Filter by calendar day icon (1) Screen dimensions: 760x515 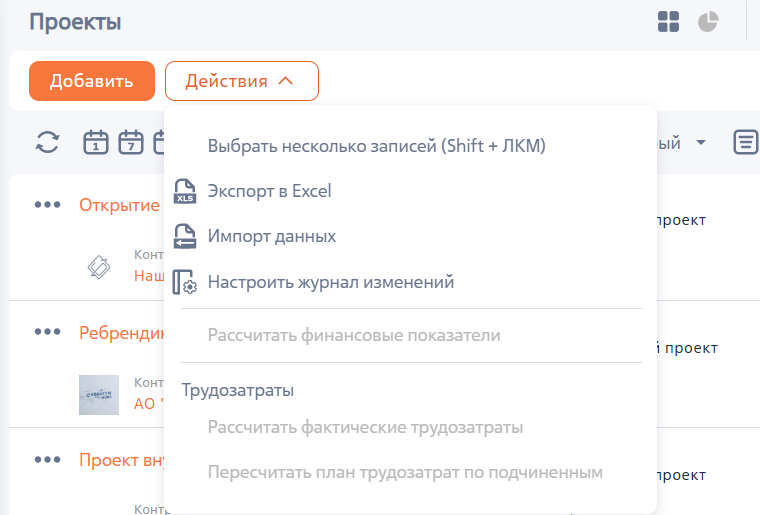click(95, 142)
